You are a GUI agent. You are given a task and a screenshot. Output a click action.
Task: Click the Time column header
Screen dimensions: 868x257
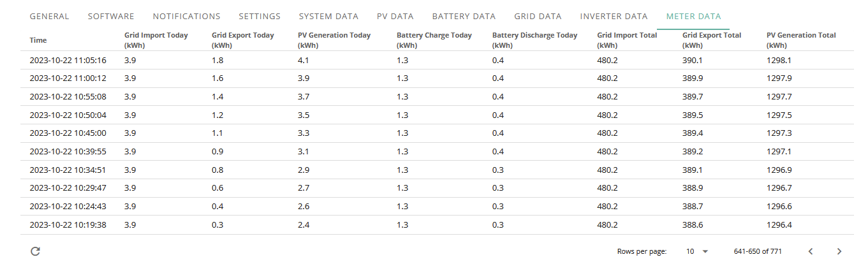tap(38, 40)
